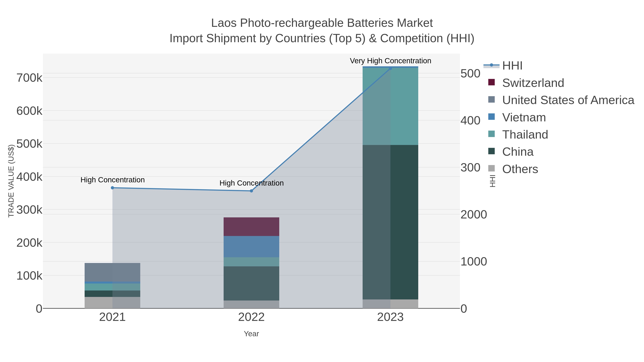Click the 1000 tick on HHI axis

(474, 262)
